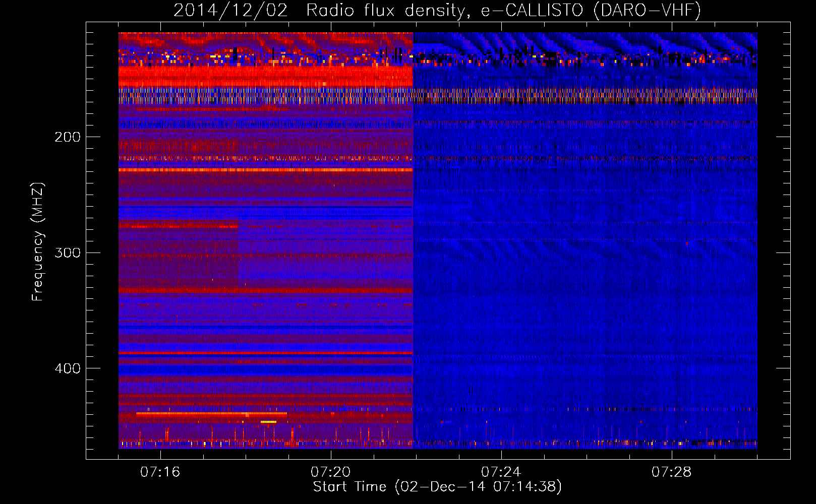Click the 200 frequency tick label
816x504 pixels.
click(x=68, y=137)
